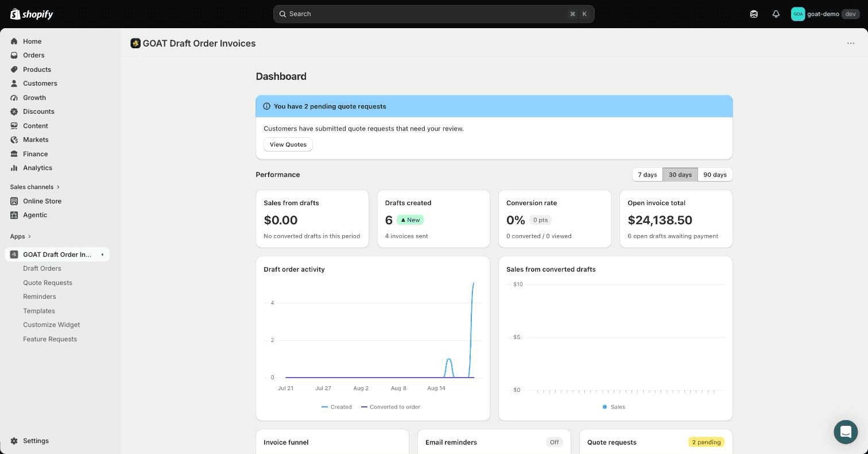The width and height of the screenshot is (868, 454).
Task: Click the Quote requests card heading
Action: [x=612, y=442]
